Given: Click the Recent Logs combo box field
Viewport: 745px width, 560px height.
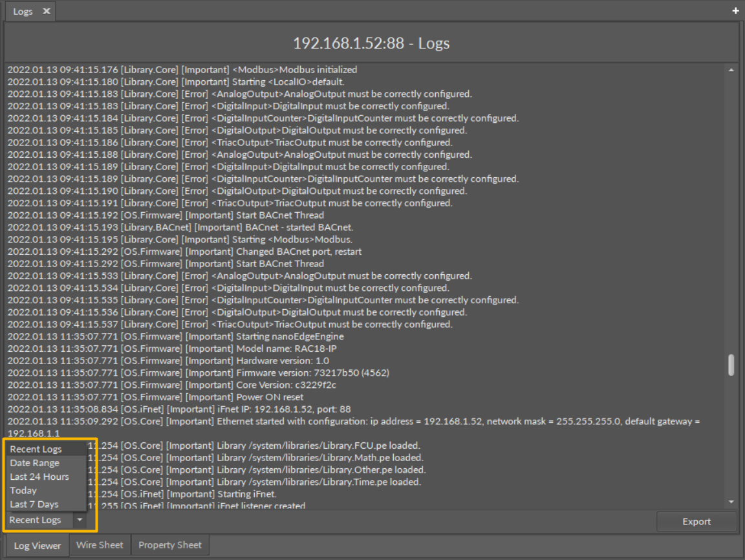Looking at the screenshot, I should [37, 519].
